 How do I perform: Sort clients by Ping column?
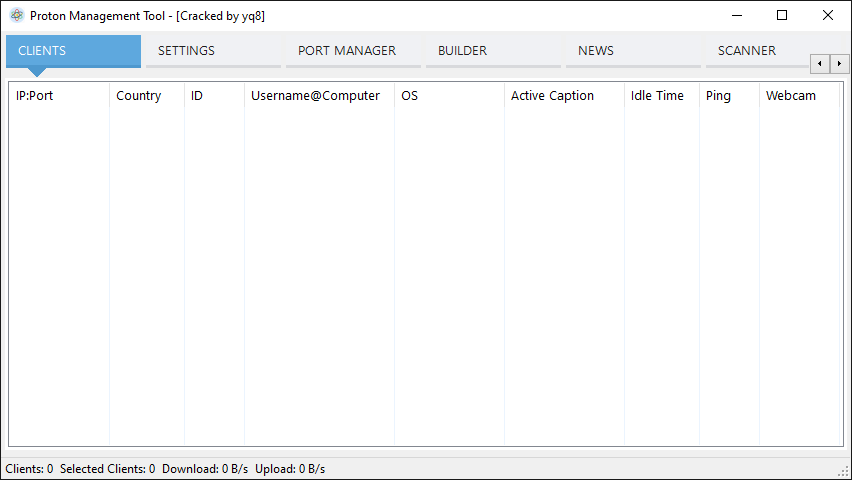click(x=718, y=96)
